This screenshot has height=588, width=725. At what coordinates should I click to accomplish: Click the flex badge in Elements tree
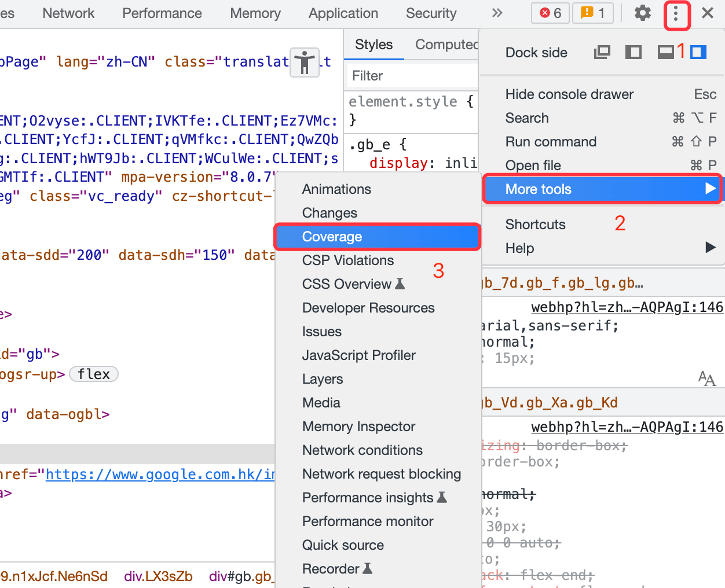94,374
